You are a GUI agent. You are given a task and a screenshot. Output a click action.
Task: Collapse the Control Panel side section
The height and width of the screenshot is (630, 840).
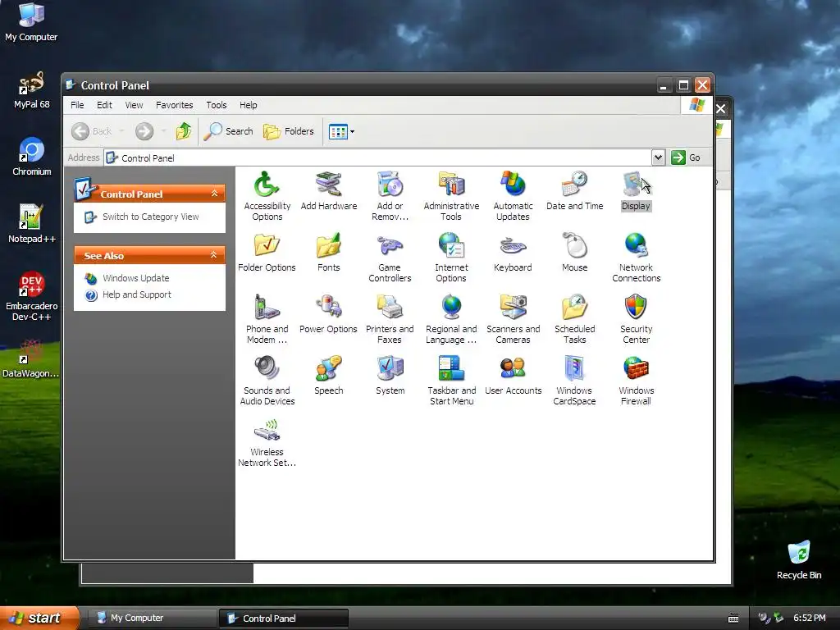point(214,194)
